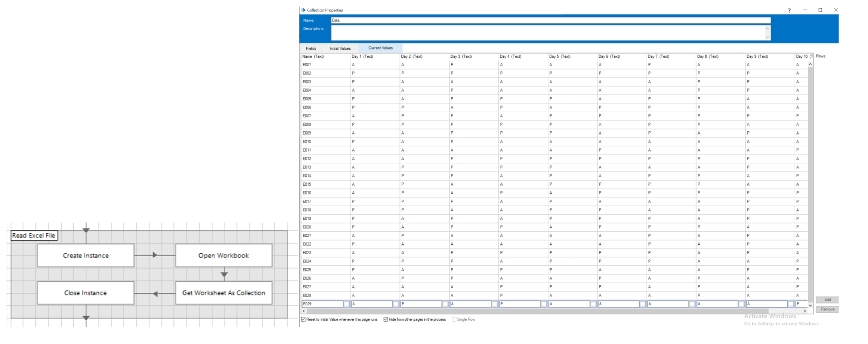868x344 pixels.
Task: Select the Close Instance stage
Action: [x=86, y=293]
